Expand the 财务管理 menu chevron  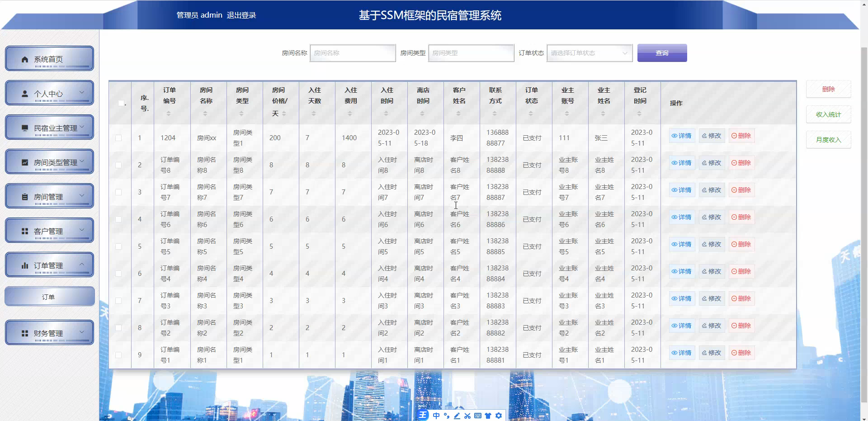tap(82, 332)
